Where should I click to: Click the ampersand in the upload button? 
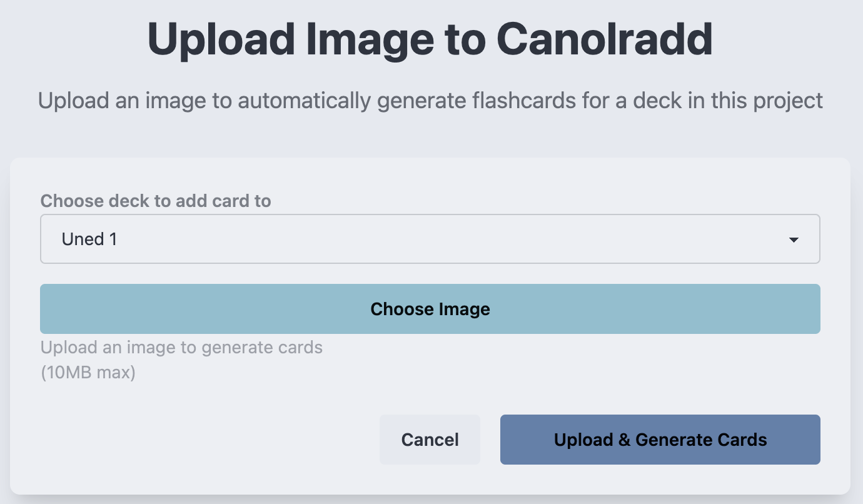coord(624,440)
